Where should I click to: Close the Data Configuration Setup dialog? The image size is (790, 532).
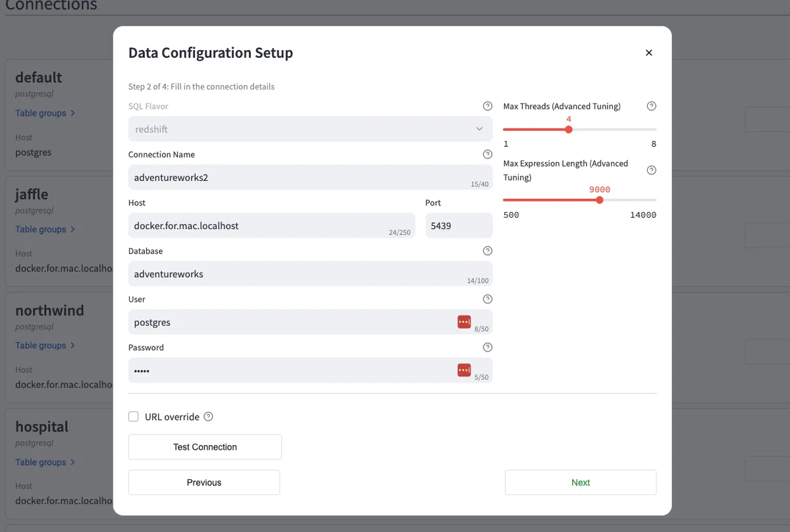coord(648,53)
